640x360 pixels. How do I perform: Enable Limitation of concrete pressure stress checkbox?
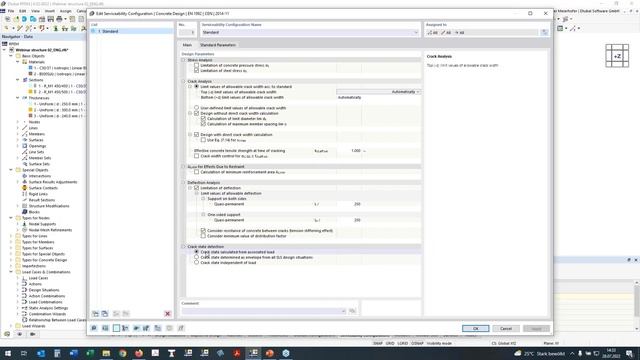pos(196,65)
